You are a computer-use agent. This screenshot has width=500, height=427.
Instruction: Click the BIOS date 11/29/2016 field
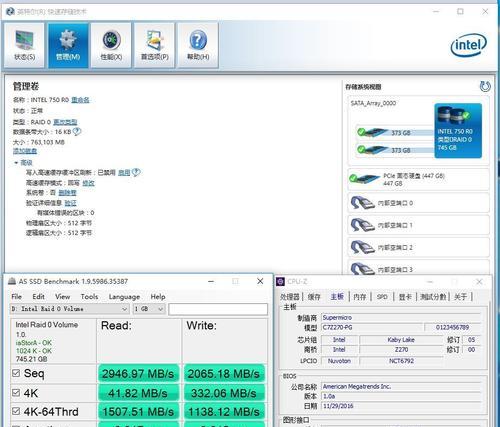[401, 406]
